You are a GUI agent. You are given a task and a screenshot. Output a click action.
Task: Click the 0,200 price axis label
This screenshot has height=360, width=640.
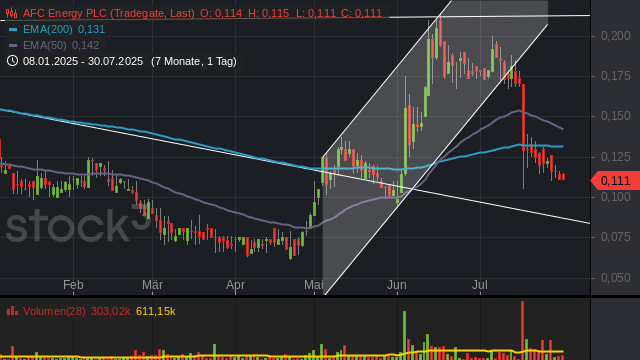616,36
